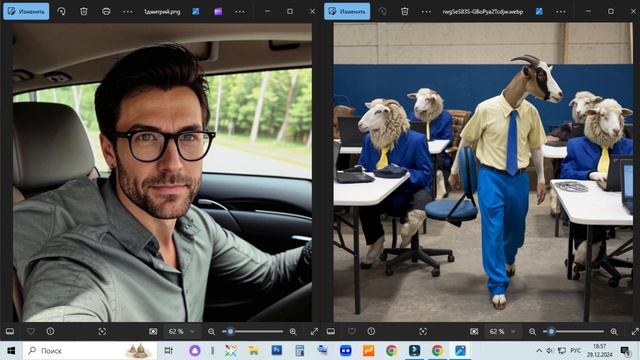Open the first Chrome icon on taskbar

tap(391, 351)
